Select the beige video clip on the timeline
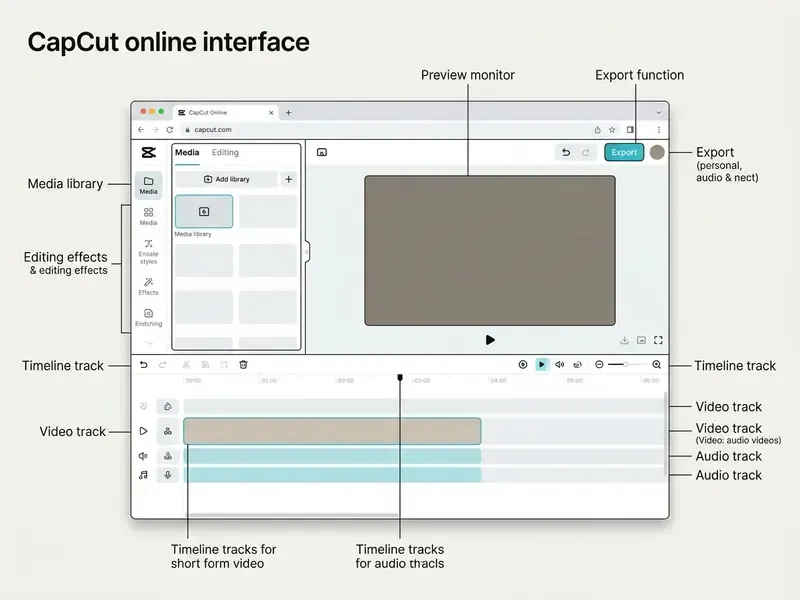800x600 pixels. coord(332,431)
